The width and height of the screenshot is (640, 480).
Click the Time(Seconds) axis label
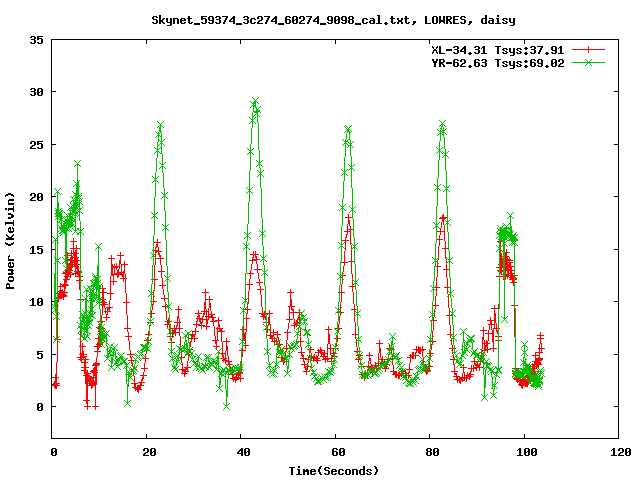(333, 471)
